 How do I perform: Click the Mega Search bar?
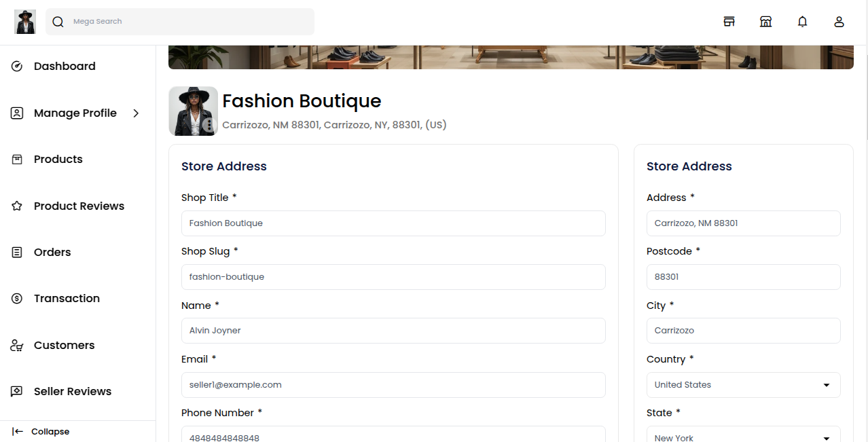click(180, 21)
